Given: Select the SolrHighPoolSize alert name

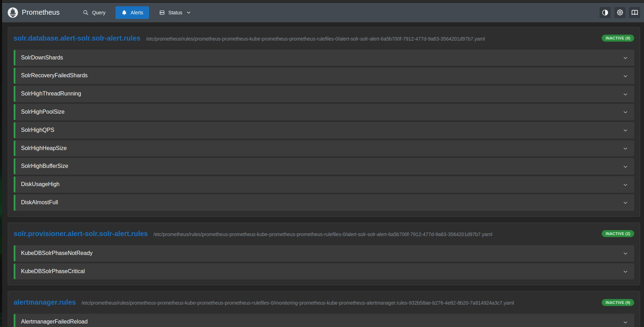Looking at the screenshot, I should click(43, 112).
